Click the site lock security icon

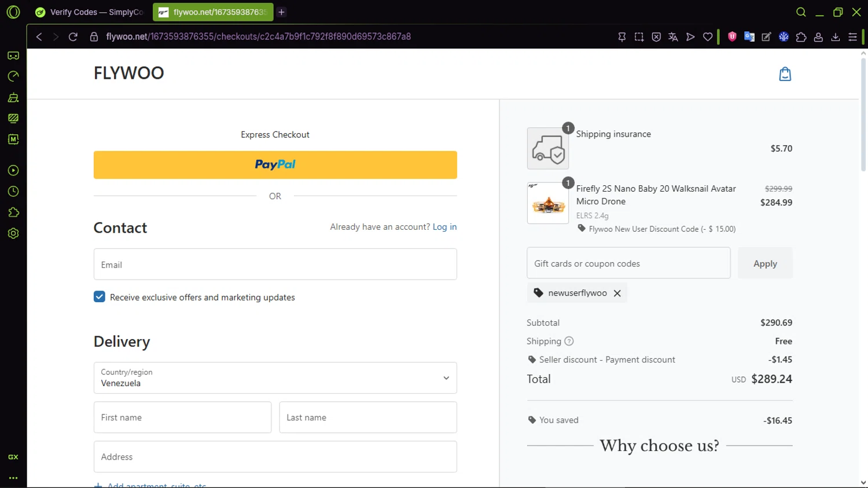[94, 36]
